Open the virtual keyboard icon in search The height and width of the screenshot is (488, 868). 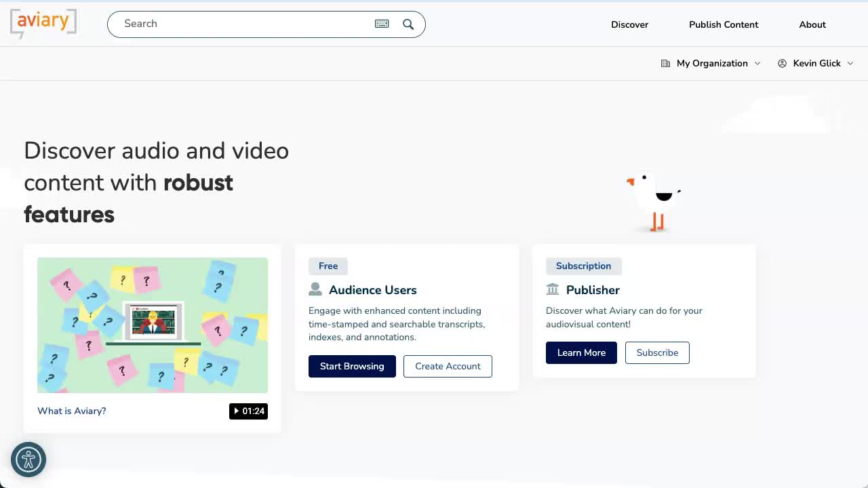pos(382,24)
